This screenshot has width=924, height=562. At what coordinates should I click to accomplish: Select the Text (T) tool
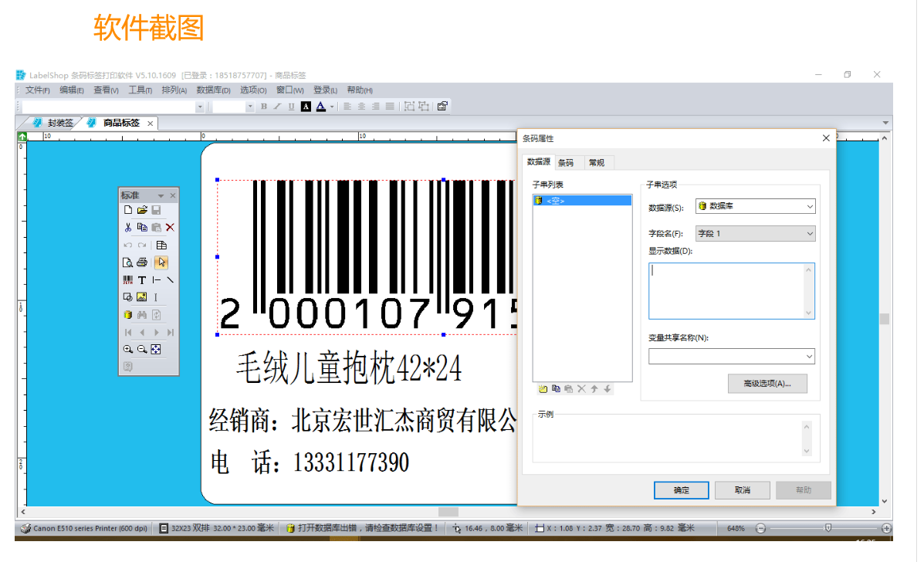[142, 280]
